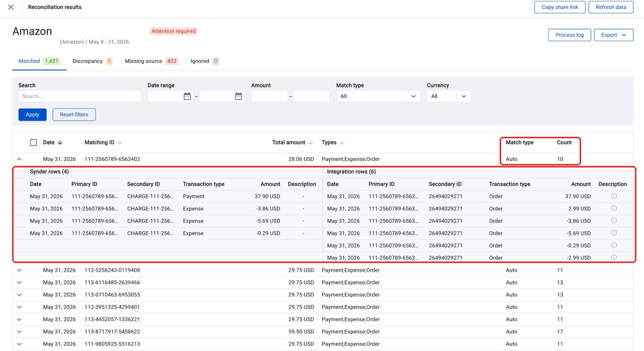
Task: Focus the Search input field
Action: tap(80, 96)
